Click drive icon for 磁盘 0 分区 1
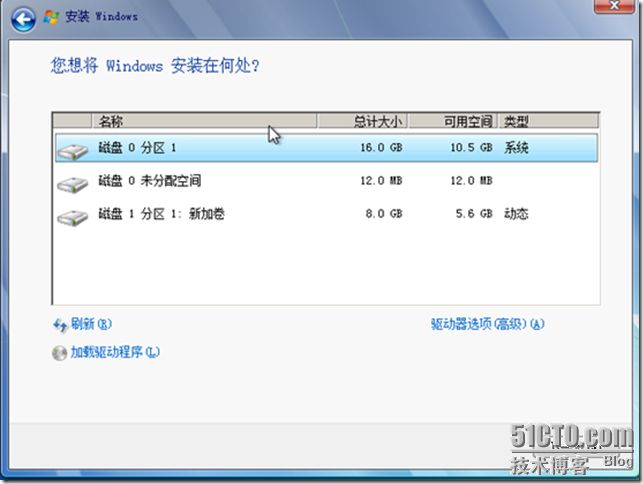 (x=73, y=151)
